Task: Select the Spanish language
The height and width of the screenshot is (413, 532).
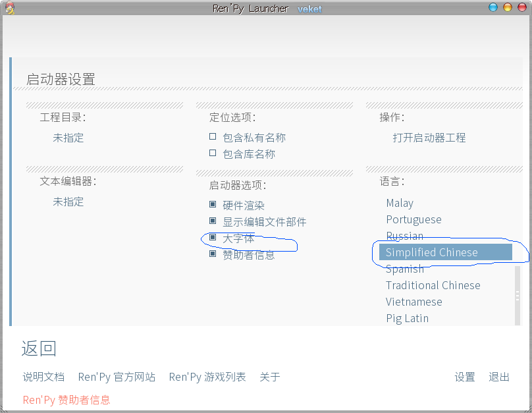Action: [405, 269]
